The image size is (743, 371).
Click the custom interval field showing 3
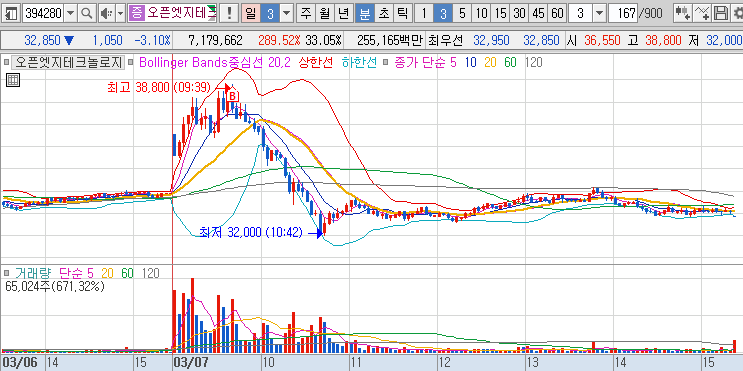(x=580, y=13)
